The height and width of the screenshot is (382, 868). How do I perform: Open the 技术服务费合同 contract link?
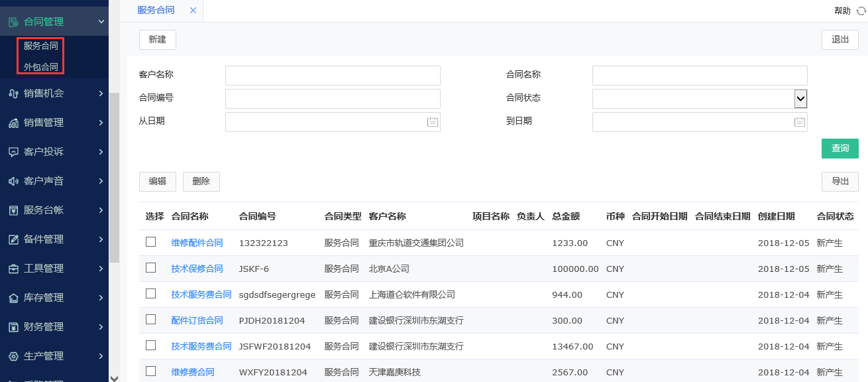(201, 294)
